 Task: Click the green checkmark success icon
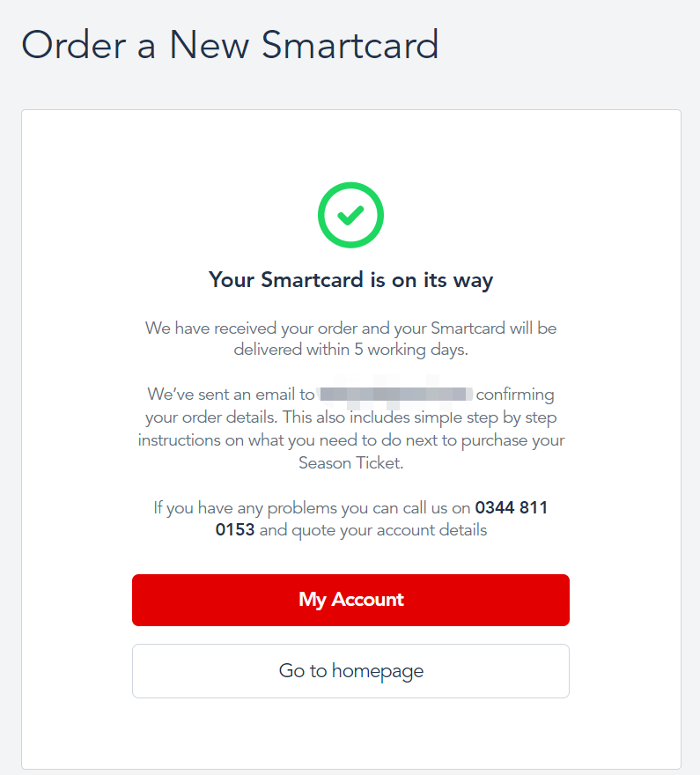(350, 215)
